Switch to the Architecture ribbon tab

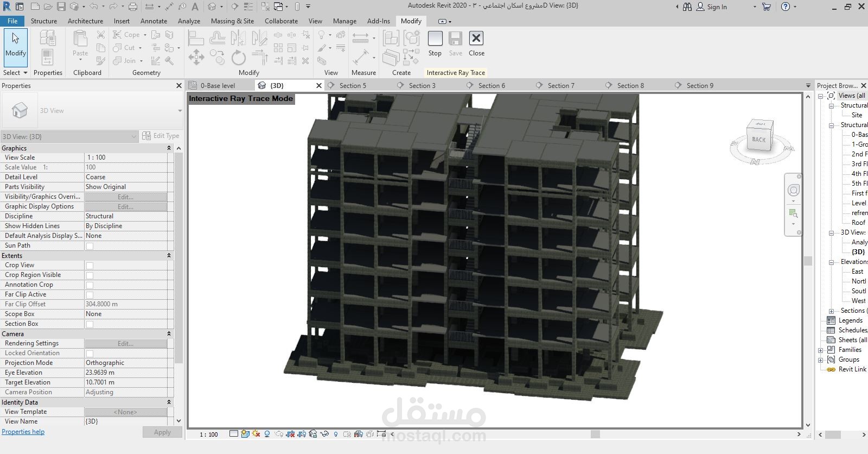[x=85, y=21]
